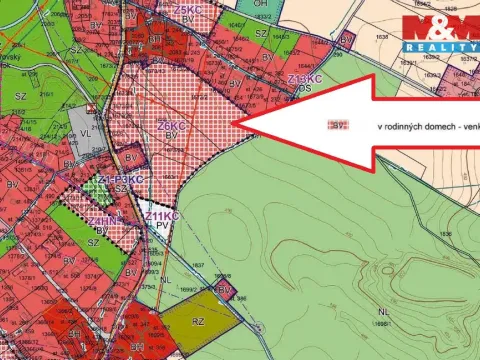Click building label st. 519
This screenshot has width=480, height=360.
[x=44, y=228]
